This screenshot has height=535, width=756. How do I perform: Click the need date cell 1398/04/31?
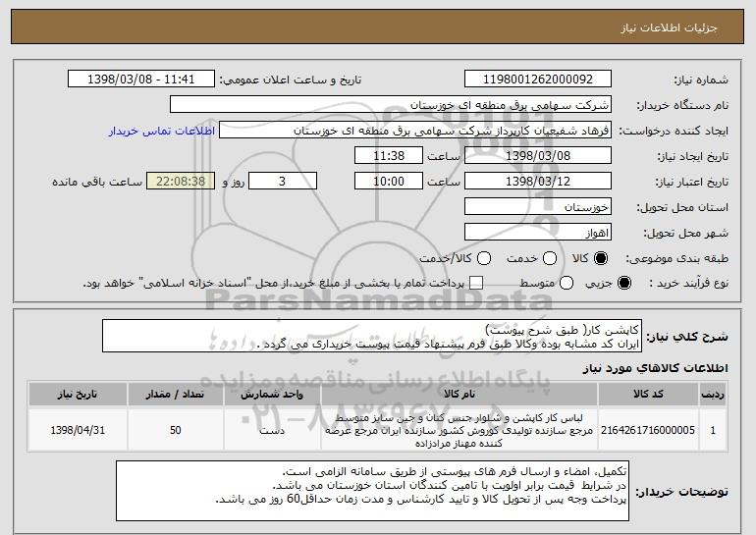78,430
